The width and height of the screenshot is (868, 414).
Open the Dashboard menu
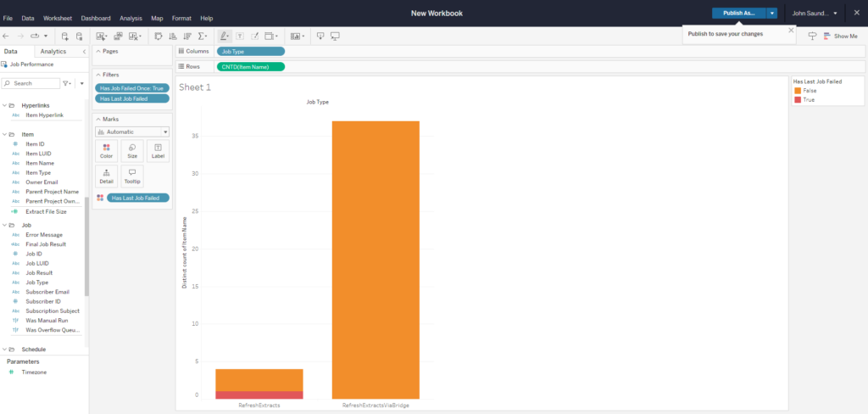(x=96, y=19)
